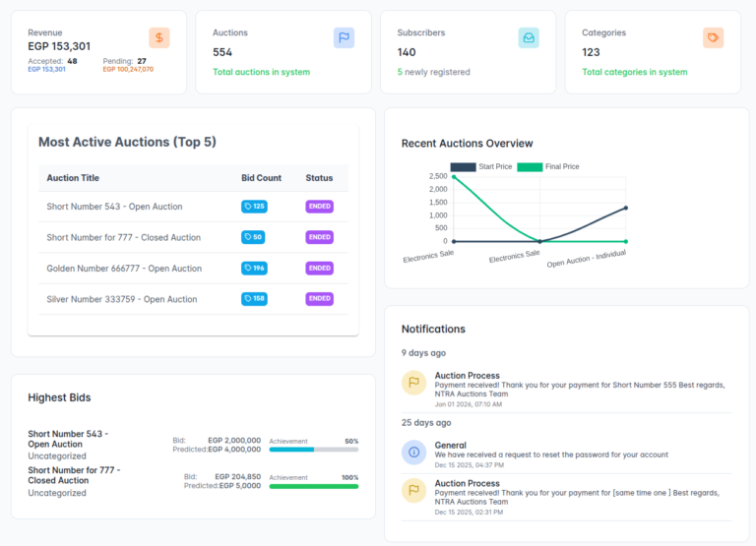Click the Subscribers envelope icon

tap(529, 37)
